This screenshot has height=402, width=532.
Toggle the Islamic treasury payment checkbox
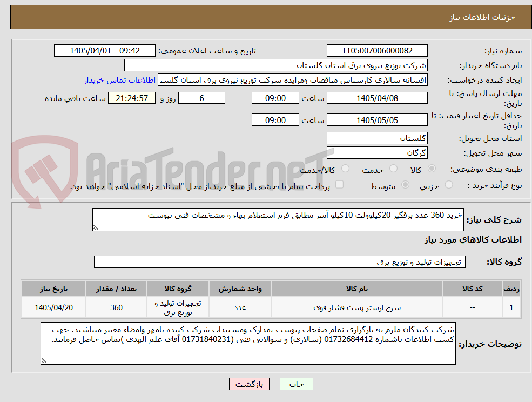pos(339,184)
